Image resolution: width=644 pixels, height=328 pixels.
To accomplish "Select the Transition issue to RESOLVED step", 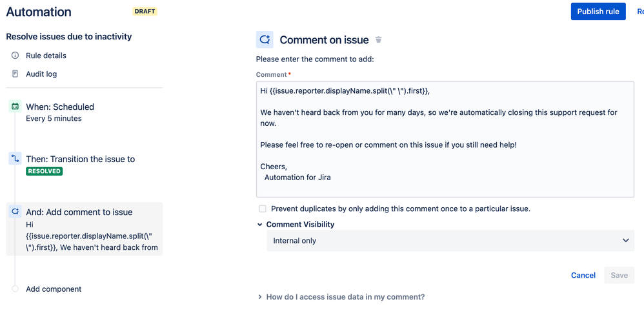I will click(84, 165).
